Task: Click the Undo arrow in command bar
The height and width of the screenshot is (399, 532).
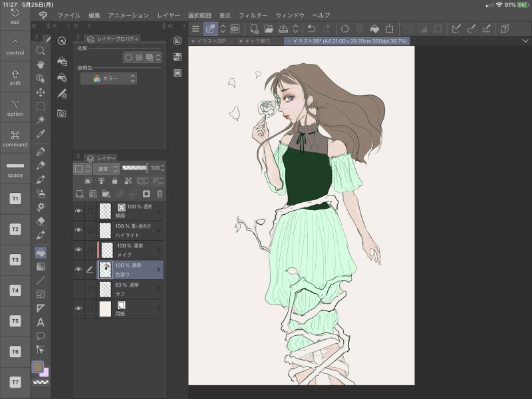Action: pos(311,29)
